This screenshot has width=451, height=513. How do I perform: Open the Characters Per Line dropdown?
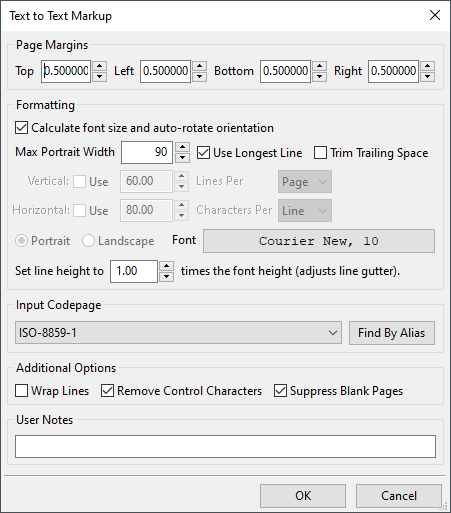(305, 211)
